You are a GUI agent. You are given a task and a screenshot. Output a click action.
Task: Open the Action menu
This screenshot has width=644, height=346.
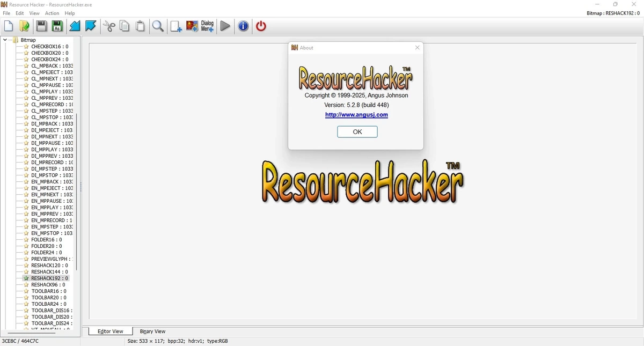(52, 13)
